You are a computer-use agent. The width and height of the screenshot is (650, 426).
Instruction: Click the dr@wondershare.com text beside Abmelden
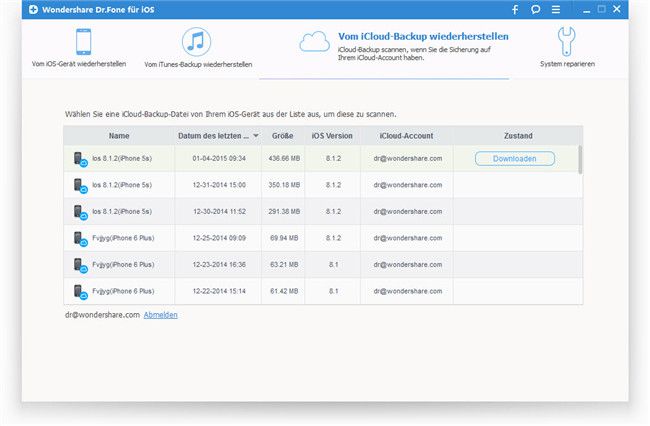coord(102,315)
